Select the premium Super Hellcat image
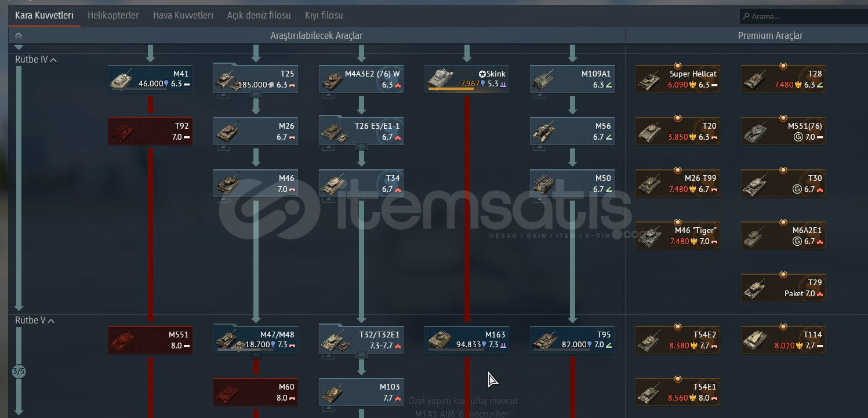This screenshot has height=418, width=868. (650, 80)
